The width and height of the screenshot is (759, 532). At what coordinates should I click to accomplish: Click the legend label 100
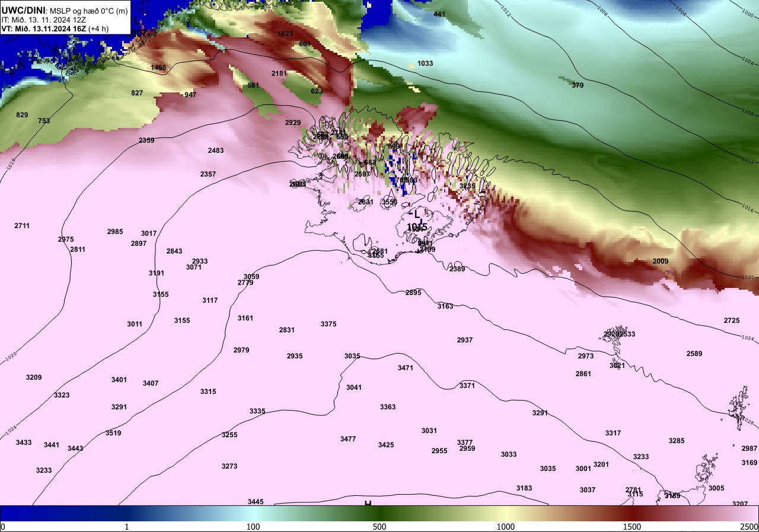pos(253,527)
